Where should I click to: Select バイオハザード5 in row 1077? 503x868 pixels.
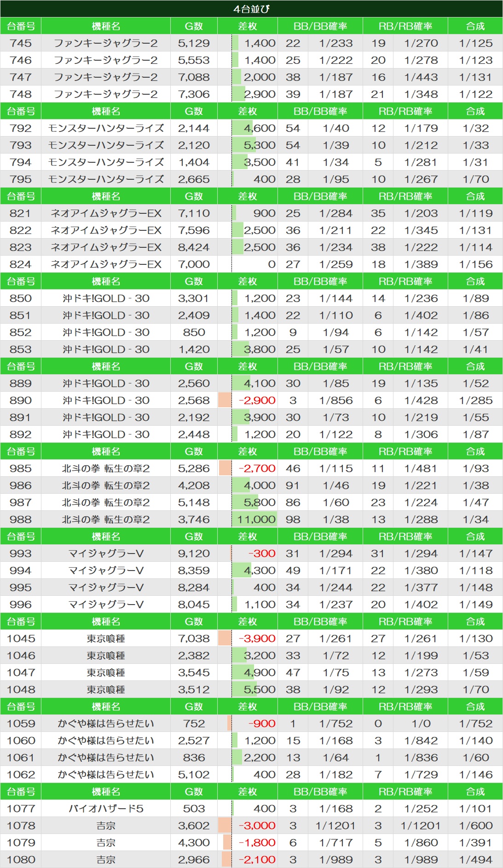(x=106, y=809)
